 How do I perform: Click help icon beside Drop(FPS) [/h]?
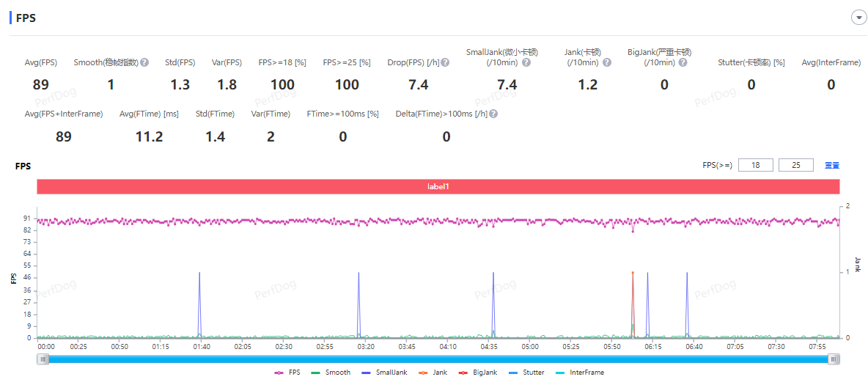click(445, 63)
